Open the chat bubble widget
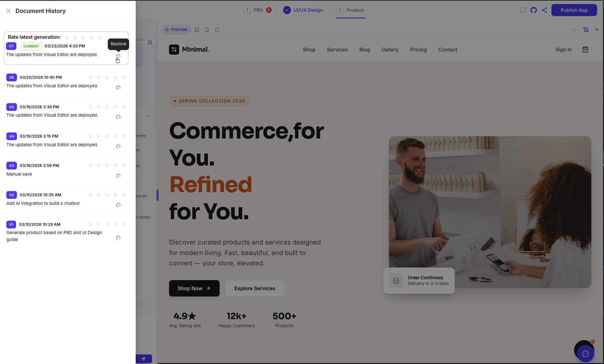604x364 pixels. coord(586,354)
